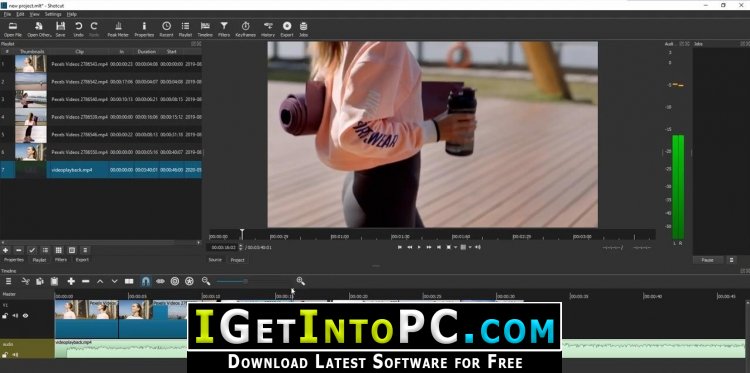Open the Jobs panel menu beside Pause
This screenshot has height=373, width=750.
(731, 260)
